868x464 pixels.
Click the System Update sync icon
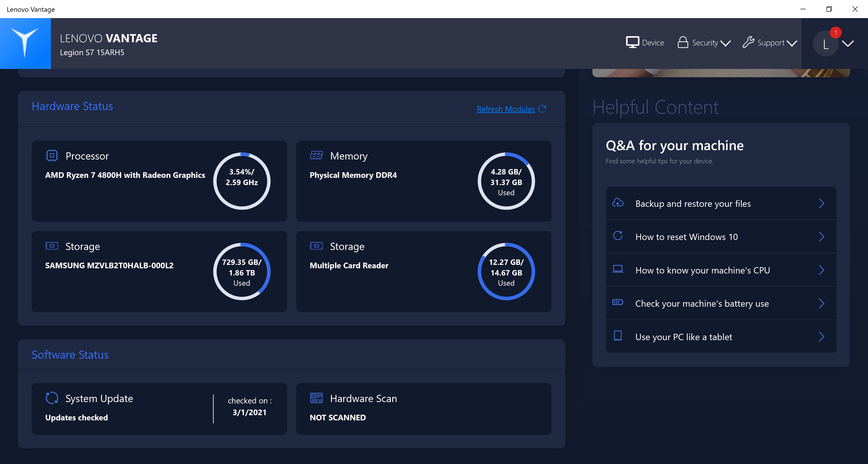52,398
